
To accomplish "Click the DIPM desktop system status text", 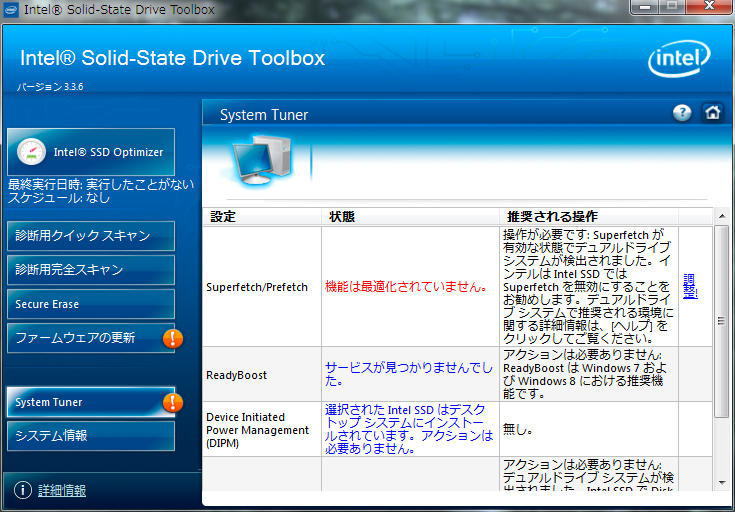I will pyautogui.click(x=409, y=429).
